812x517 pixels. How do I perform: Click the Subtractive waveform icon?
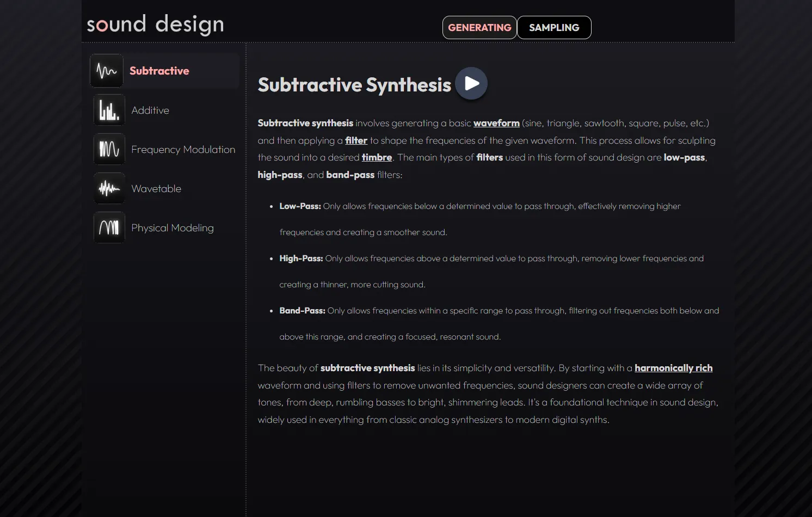point(107,71)
